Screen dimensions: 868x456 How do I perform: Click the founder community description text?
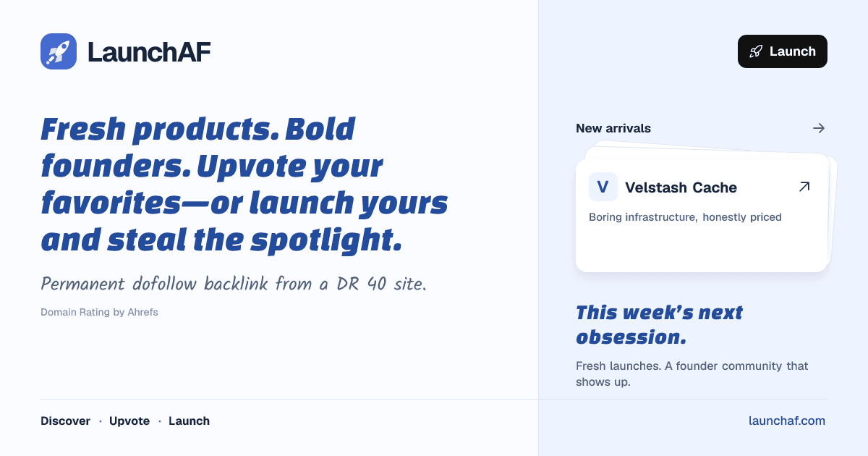[x=692, y=374]
